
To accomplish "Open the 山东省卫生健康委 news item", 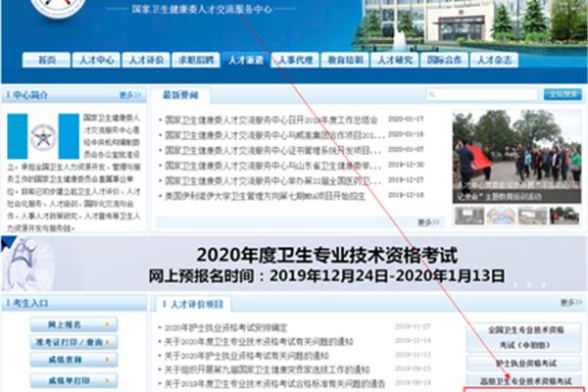I will click(x=273, y=166).
